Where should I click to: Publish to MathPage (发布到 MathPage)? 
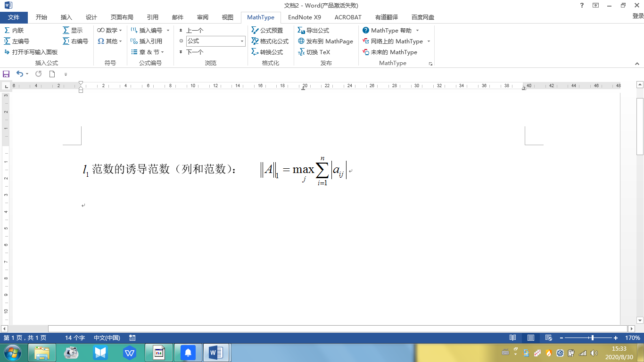326,41
